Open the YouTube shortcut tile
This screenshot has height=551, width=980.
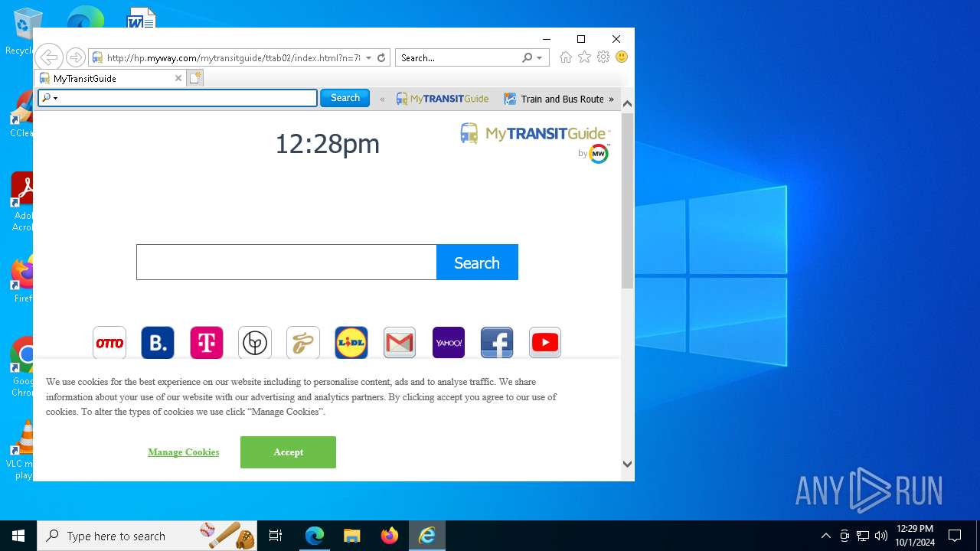(545, 343)
